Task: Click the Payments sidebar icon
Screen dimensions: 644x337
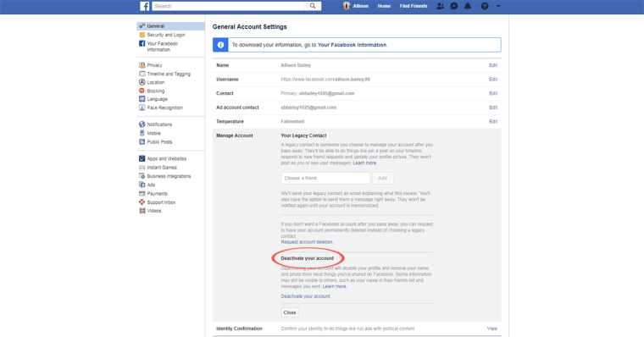Action: [x=142, y=193]
